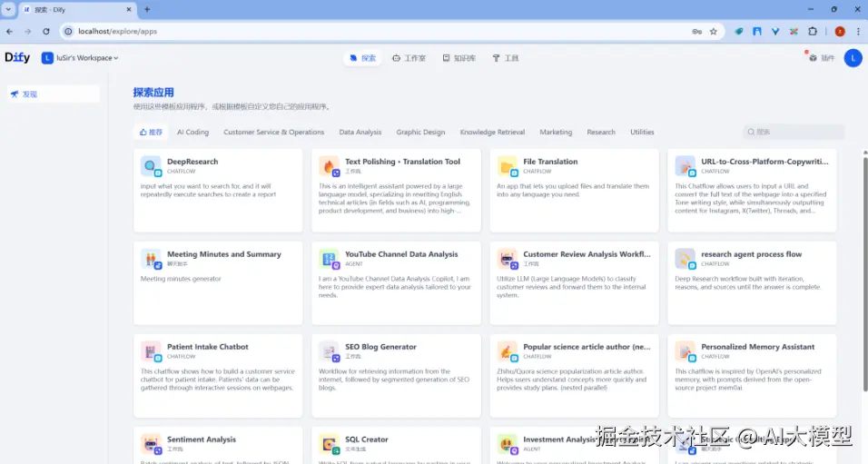Viewport: 868px width, 464px height.
Task: Click the Popular science article author icon
Action: coord(507,351)
